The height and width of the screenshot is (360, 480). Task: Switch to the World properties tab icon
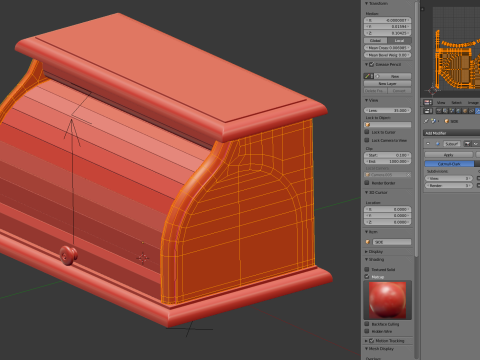pyautogui.click(x=458, y=111)
